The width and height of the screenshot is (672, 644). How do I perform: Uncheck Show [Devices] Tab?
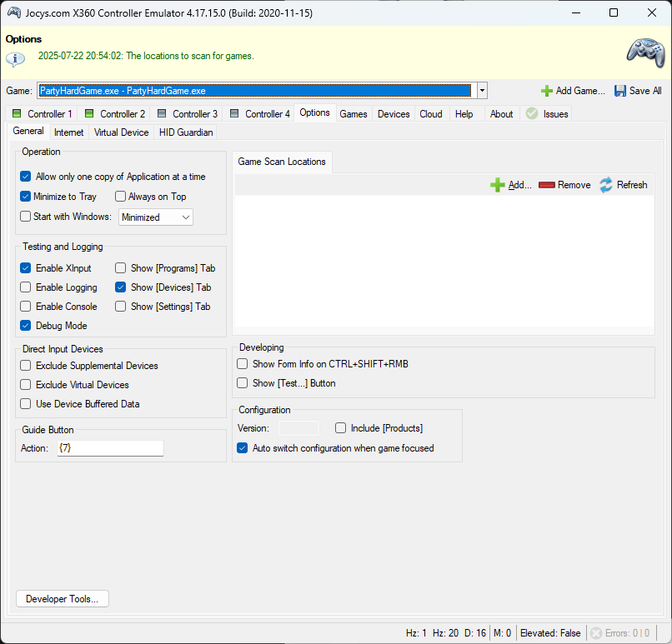pyautogui.click(x=120, y=287)
